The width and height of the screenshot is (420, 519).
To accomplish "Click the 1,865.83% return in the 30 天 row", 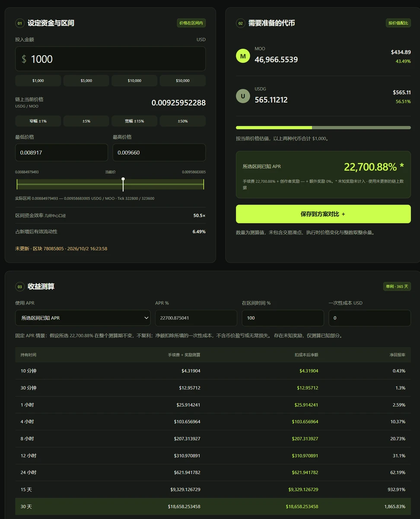I will (395, 506).
